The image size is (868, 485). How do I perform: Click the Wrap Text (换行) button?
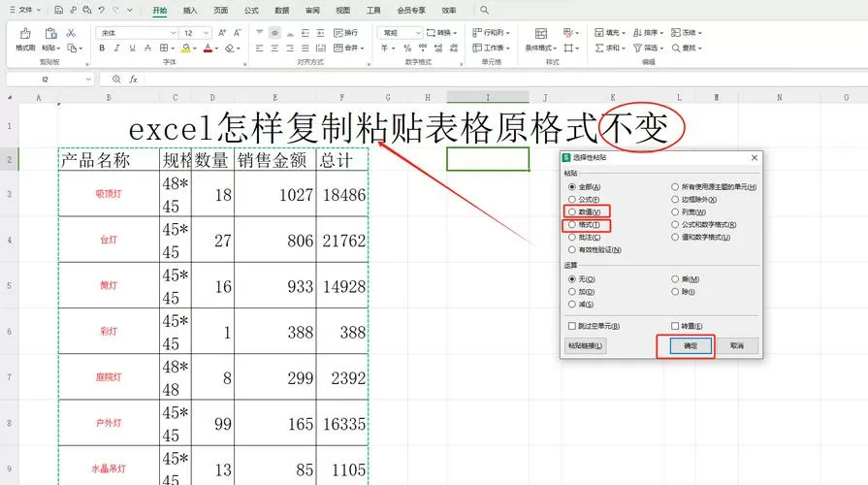pyautogui.click(x=346, y=33)
